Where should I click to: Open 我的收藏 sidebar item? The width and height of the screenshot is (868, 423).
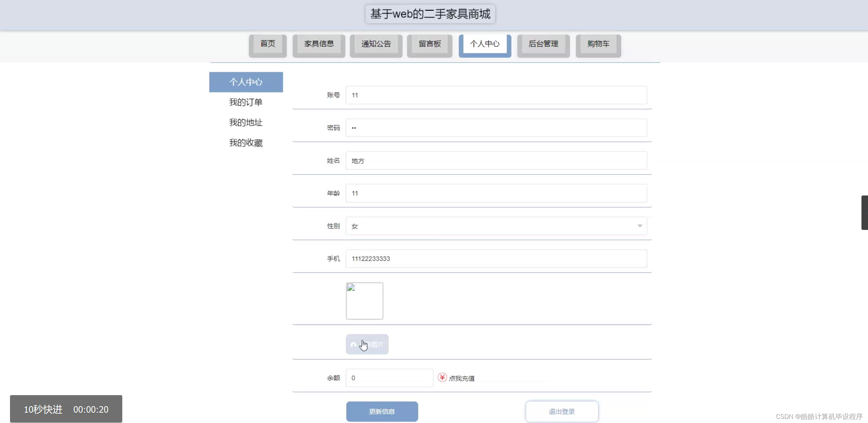coord(246,143)
